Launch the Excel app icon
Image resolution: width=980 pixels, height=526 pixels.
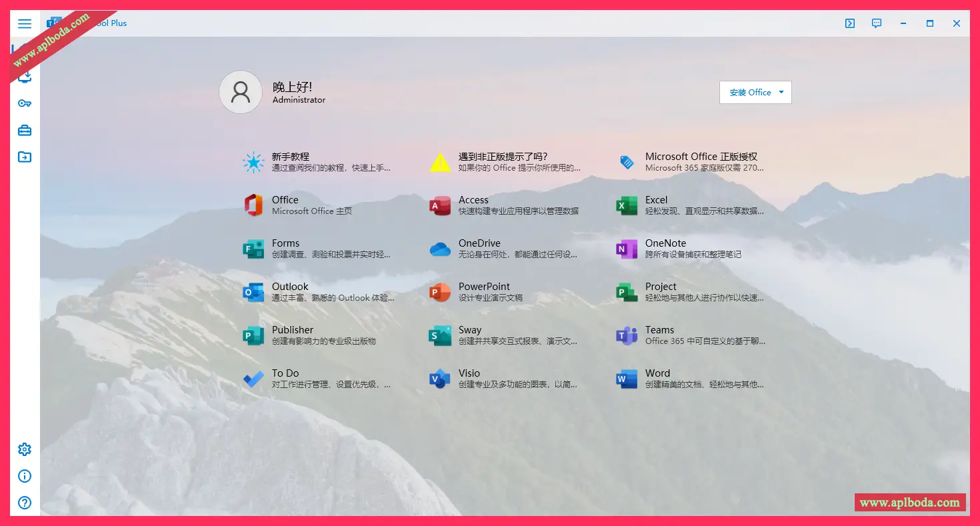tap(627, 205)
